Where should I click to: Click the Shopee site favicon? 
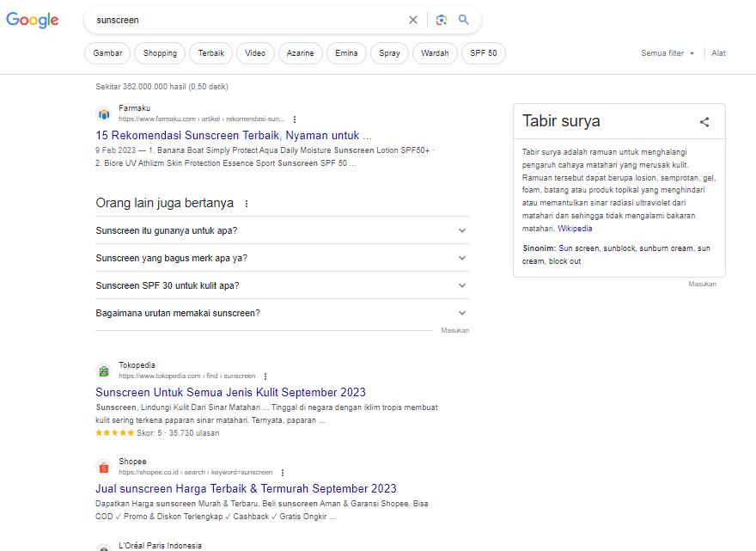(104, 468)
